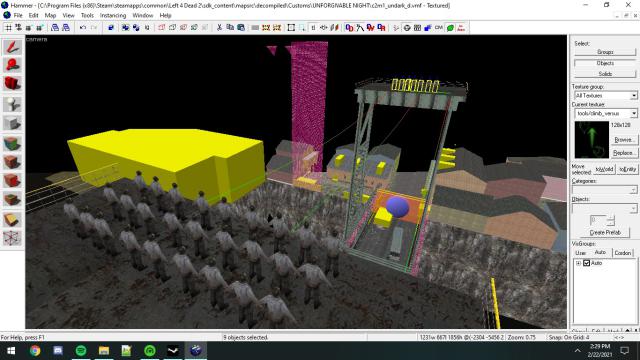This screenshot has height=360, width=640.
Task: Switch to the Cordon visgroup tab
Action: 622,253
